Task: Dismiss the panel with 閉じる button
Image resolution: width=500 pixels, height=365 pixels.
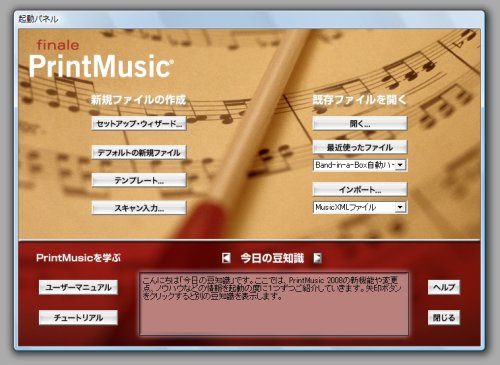Action: (x=444, y=317)
